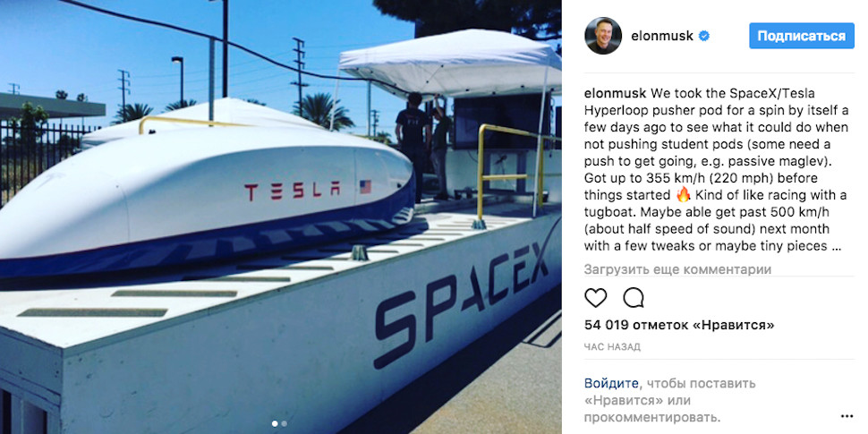This screenshot has height=434, width=868.
Task: Click the login prompt comment text
Action: pos(670,400)
